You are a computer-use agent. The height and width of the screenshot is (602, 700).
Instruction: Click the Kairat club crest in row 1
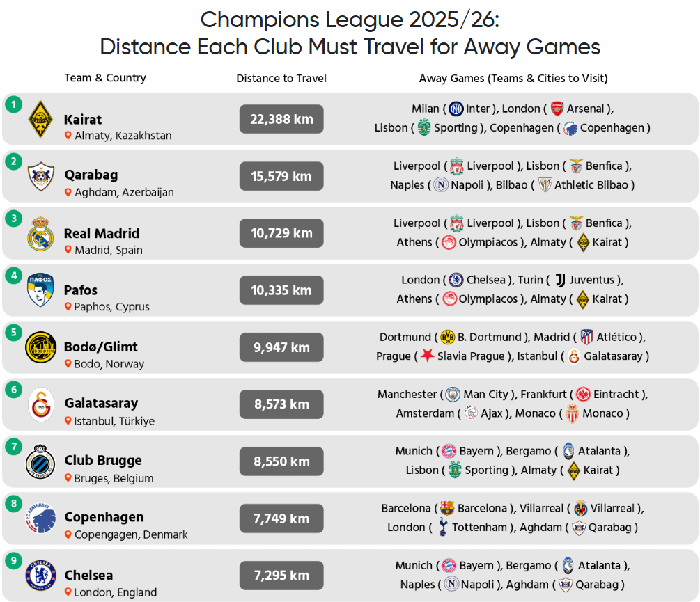coord(40,119)
